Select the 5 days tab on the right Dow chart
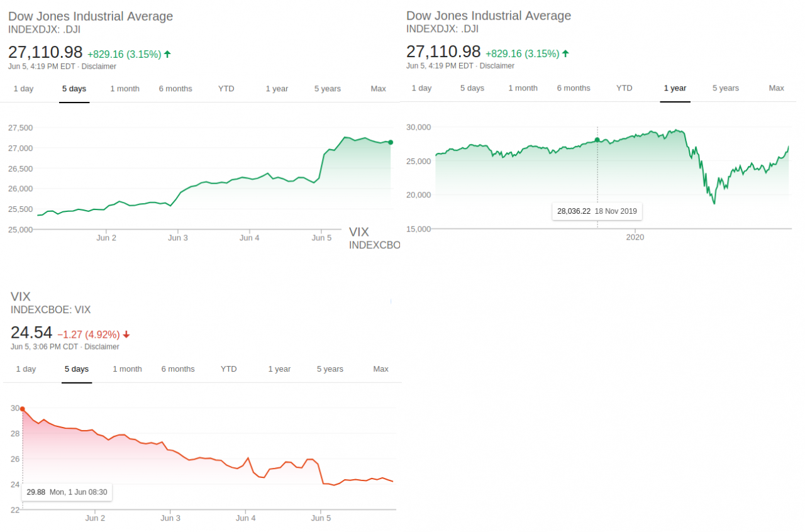 click(x=472, y=88)
